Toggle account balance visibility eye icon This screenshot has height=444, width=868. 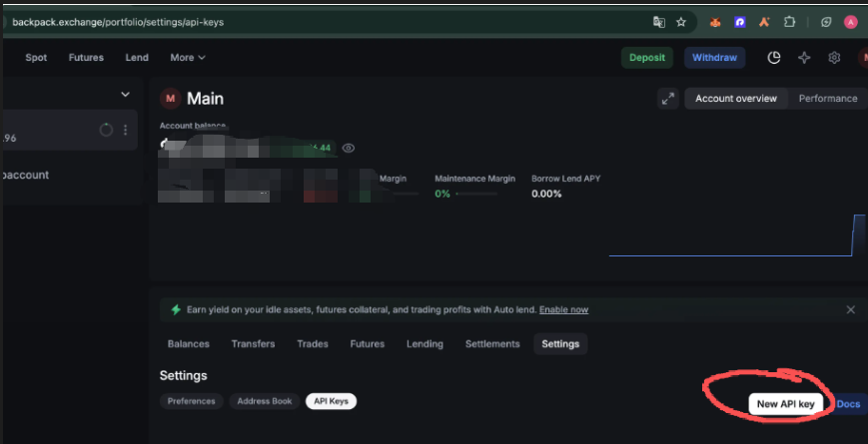pyautogui.click(x=349, y=148)
